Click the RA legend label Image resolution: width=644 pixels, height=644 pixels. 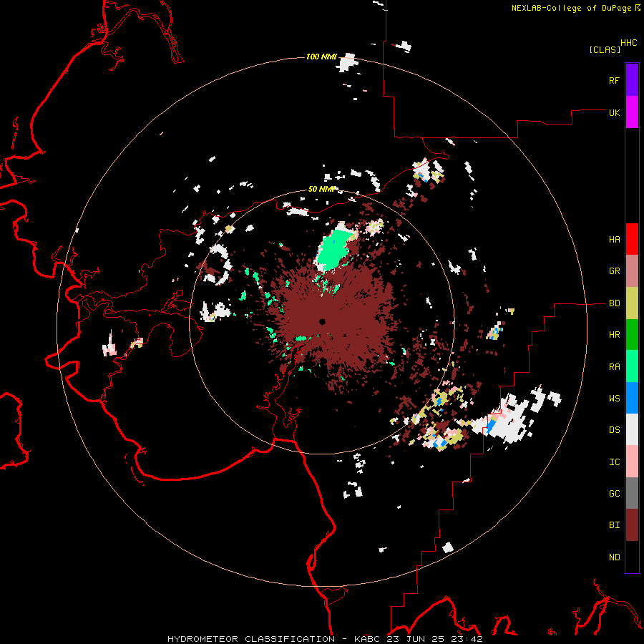point(614,367)
